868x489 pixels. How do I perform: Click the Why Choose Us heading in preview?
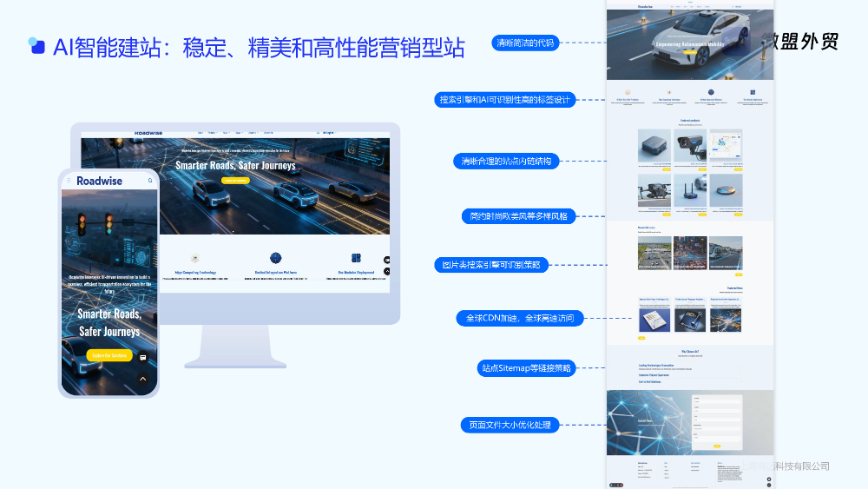point(690,352)
